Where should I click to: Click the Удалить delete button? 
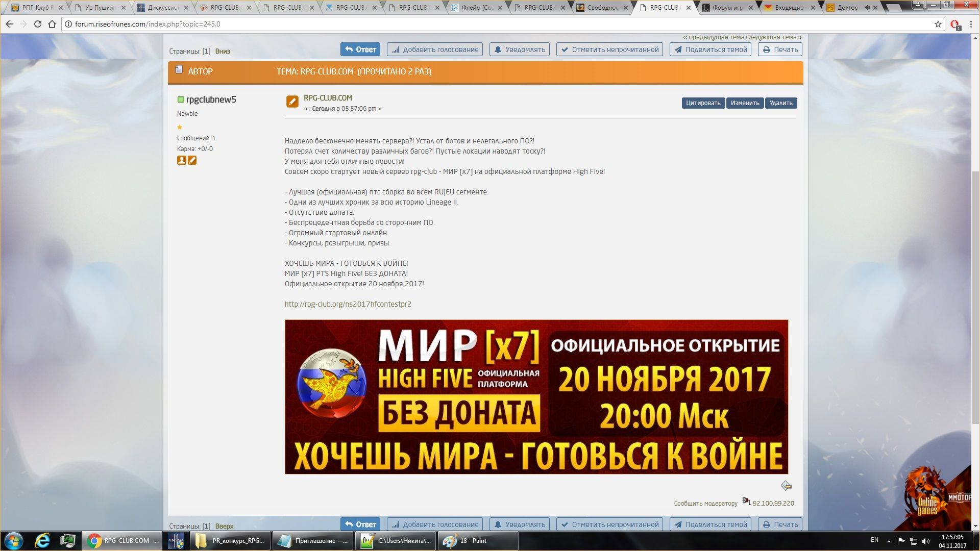click(781, 103)
